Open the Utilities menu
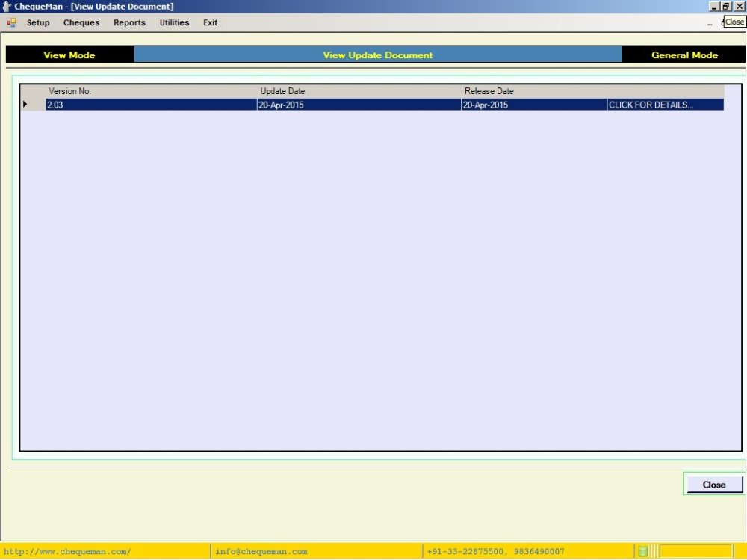The width and height of the screenshot is (747, 560). [174, 22]
